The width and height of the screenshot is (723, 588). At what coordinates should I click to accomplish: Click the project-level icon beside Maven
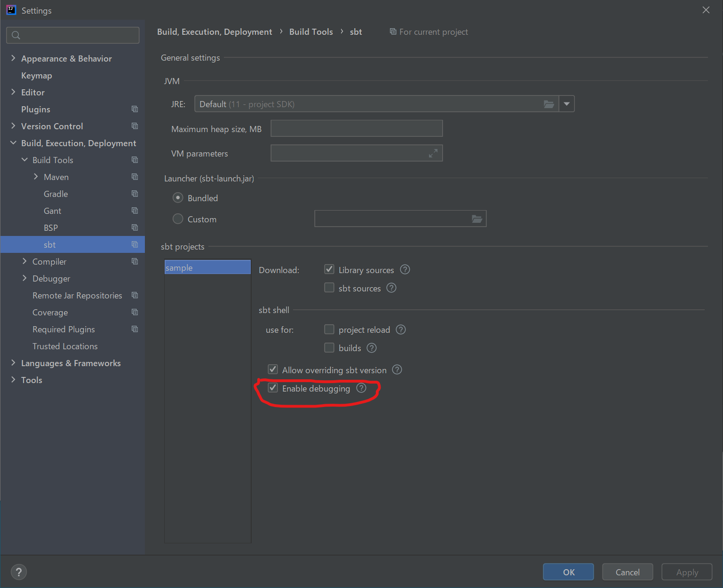[x=135, y=177]
